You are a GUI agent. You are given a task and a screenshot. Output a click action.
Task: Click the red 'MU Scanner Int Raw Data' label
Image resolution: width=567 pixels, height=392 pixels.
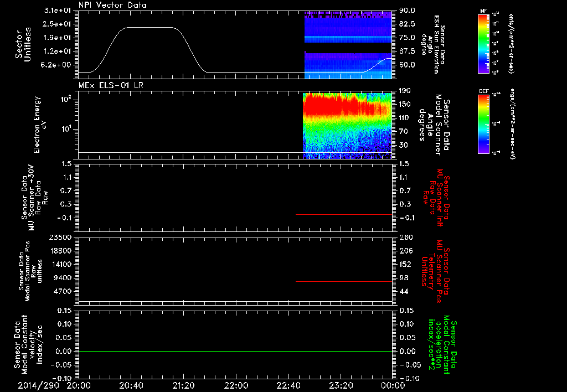click(436, 198)
